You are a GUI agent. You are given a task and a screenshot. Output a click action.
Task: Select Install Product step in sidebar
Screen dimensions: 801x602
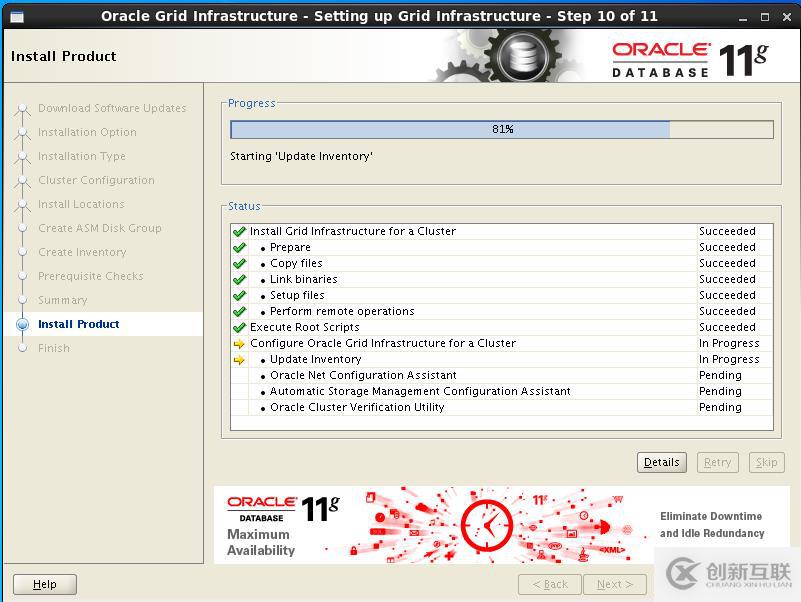pyautogui.click(x=79, y=325)
